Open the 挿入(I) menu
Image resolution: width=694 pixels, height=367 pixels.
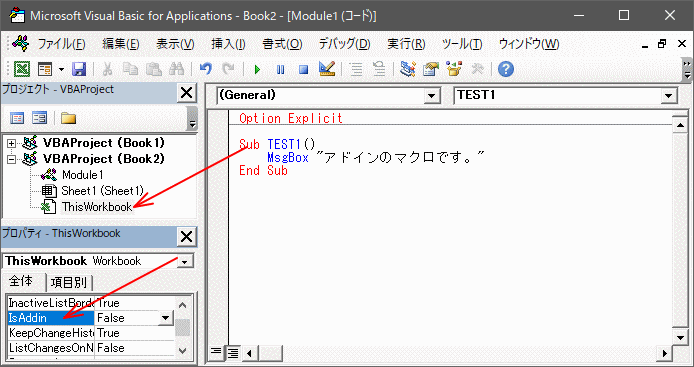click(x=228, y=44)
